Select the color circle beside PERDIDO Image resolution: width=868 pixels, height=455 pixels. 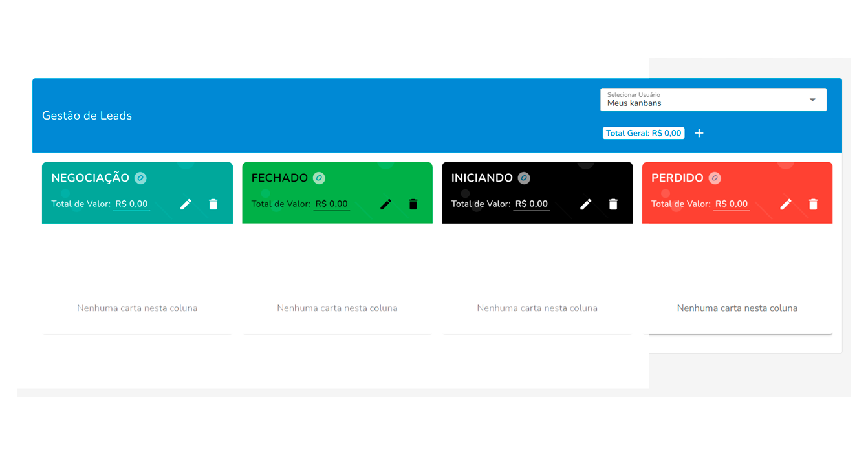click(x=715, y=178)
